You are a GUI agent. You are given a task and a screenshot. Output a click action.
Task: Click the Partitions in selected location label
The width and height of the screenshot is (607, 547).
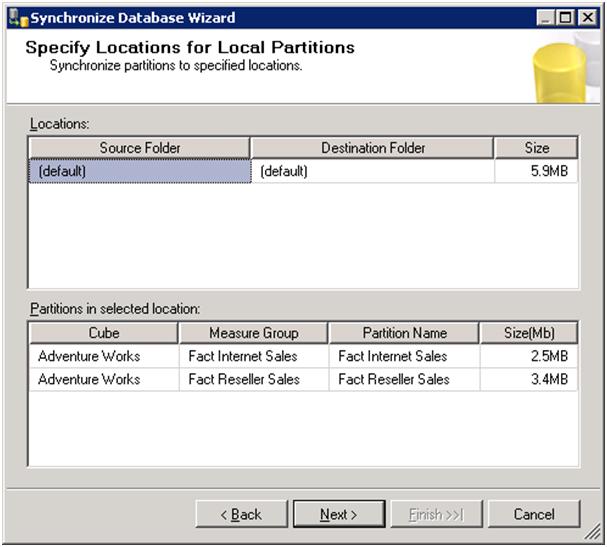point(115,309)
